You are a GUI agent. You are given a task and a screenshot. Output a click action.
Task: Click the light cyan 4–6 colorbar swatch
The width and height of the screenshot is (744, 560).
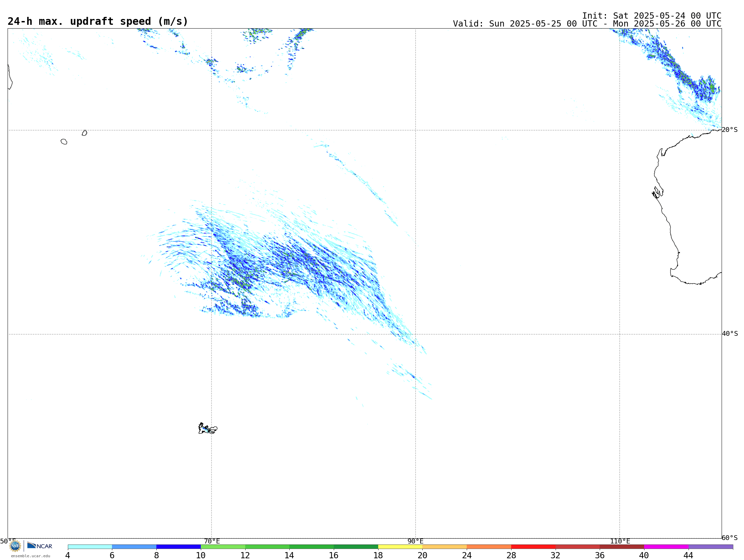[90, 547]
